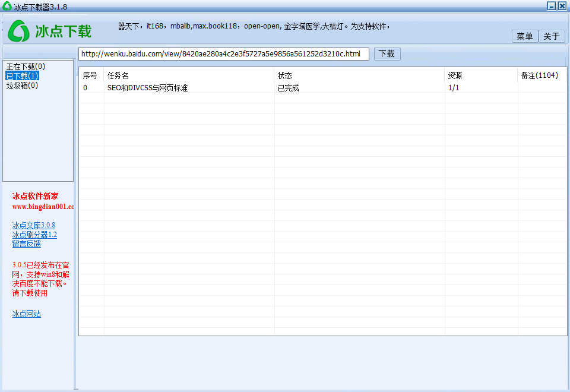The height and width of the screenshot is (392, 570).
Task: Open the 菜单 button
Action: (524, 36)
